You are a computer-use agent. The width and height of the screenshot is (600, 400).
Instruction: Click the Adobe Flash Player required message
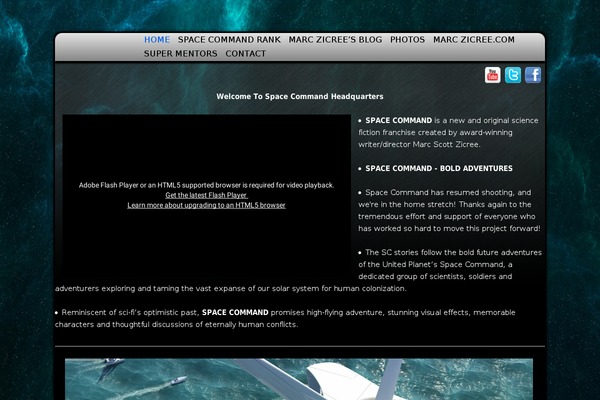[x=206, y=185]
